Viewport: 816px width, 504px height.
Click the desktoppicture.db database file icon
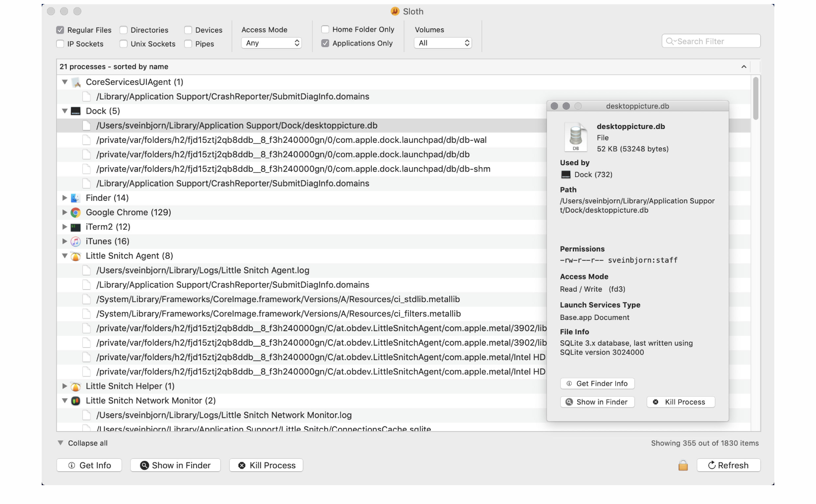pos(576,137)
